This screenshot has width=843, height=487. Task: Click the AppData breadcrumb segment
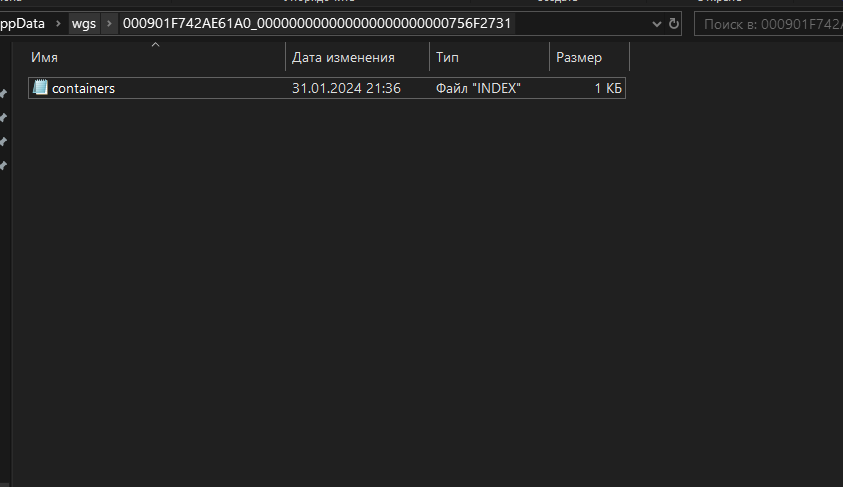click(22, 24)
